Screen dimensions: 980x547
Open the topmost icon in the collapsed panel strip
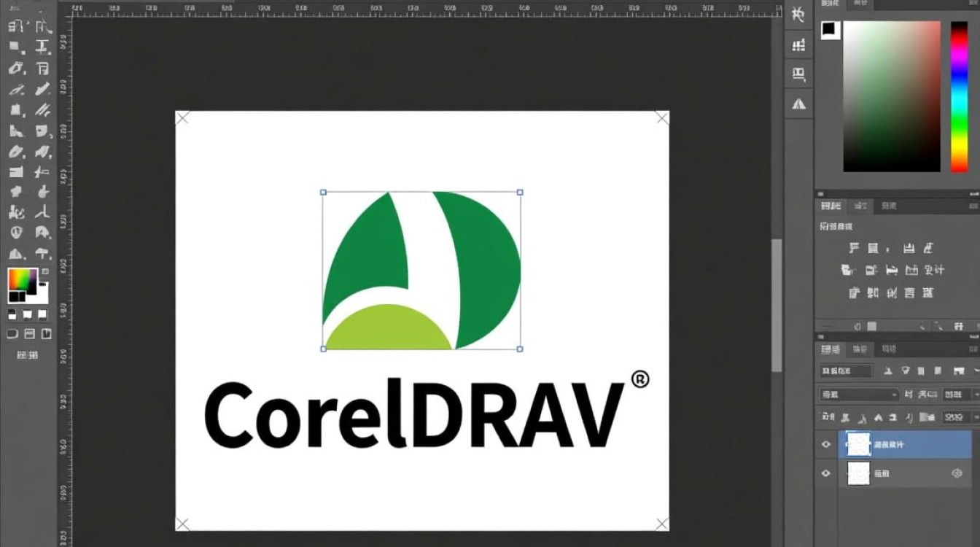(x=799, y=15)
